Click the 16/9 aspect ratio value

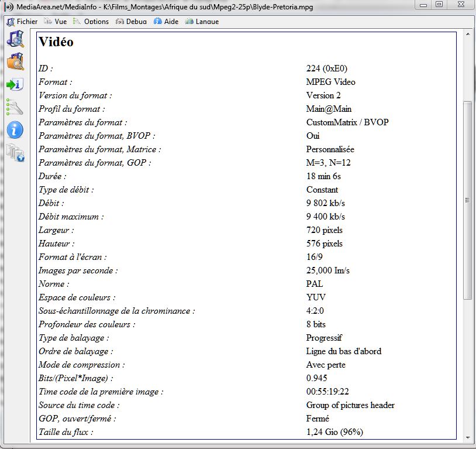[314, 257]
